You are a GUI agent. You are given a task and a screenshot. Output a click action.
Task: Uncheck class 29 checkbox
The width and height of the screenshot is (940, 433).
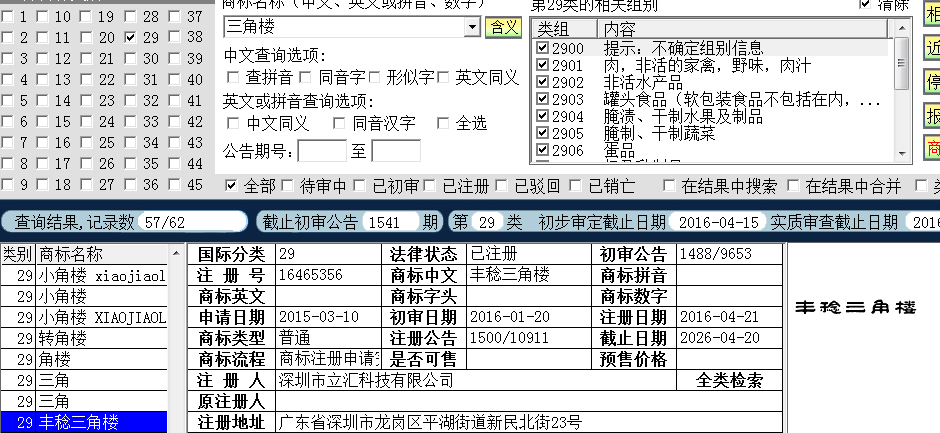coord(131,37)
